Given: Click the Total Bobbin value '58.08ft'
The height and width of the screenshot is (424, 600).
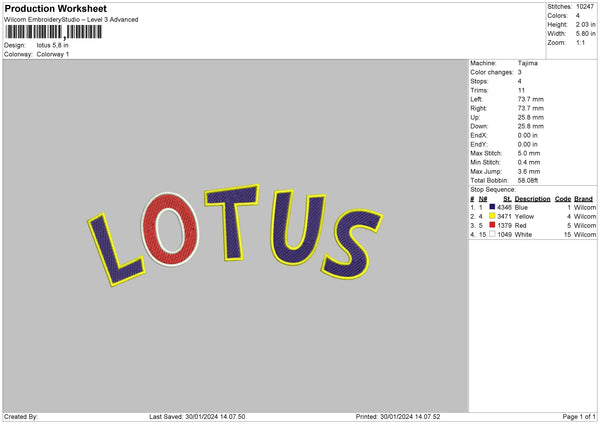Looking at the screenshot, I should pyautogui.click(x=528, y=180).
